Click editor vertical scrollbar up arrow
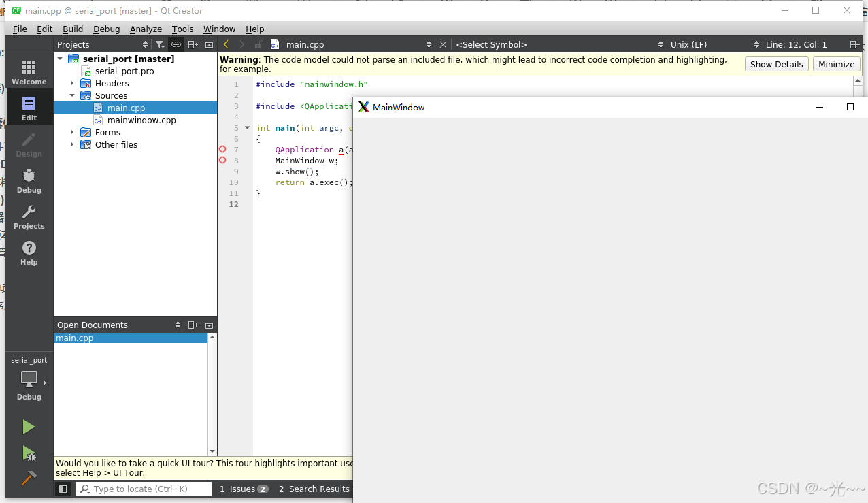The height and width of the screenshot is (503, 868). coord(858,81)
